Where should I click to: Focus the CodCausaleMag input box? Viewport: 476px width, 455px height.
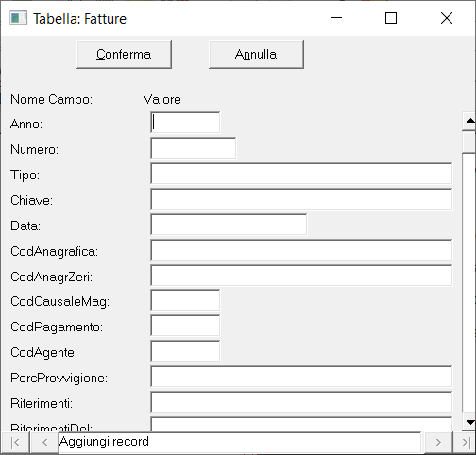tap(185, 300)
